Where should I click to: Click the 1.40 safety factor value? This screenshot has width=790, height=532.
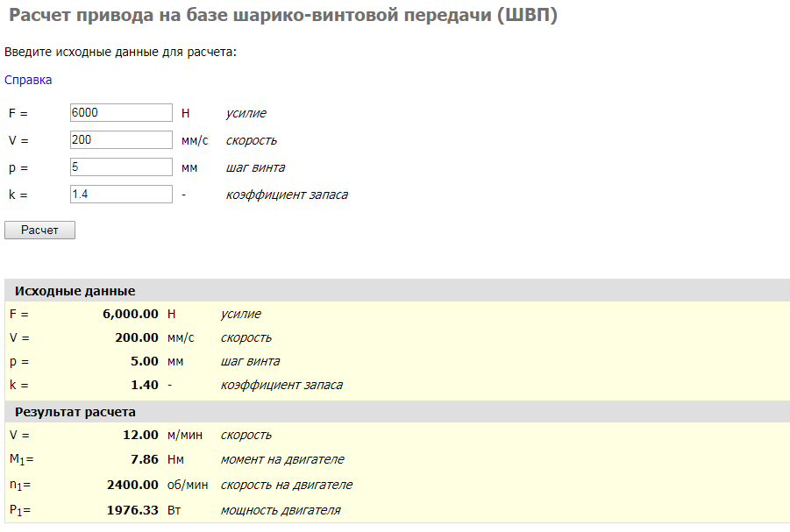(144, 385)
